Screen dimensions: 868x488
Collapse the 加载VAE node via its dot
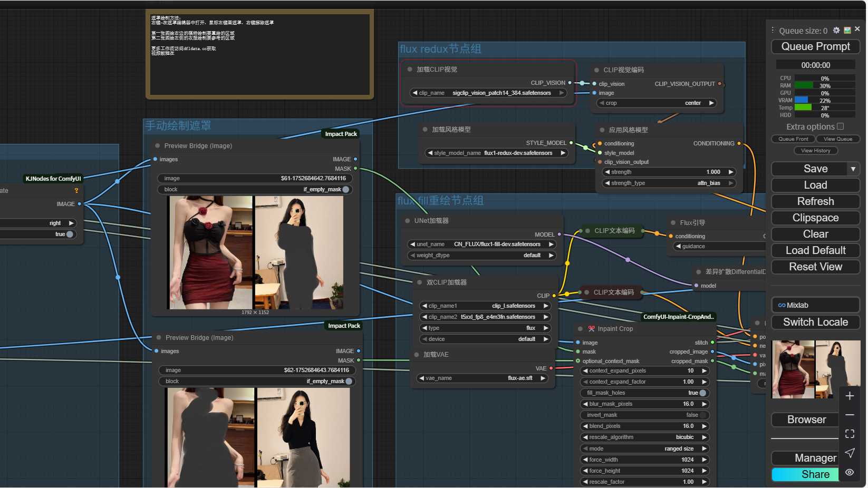tap(416, 355)
